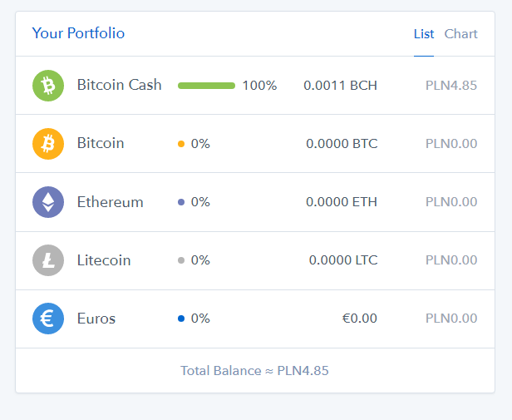Screen dimensions: 512x420
Task: Click the Litecoin name label
Action: [104, 260]
